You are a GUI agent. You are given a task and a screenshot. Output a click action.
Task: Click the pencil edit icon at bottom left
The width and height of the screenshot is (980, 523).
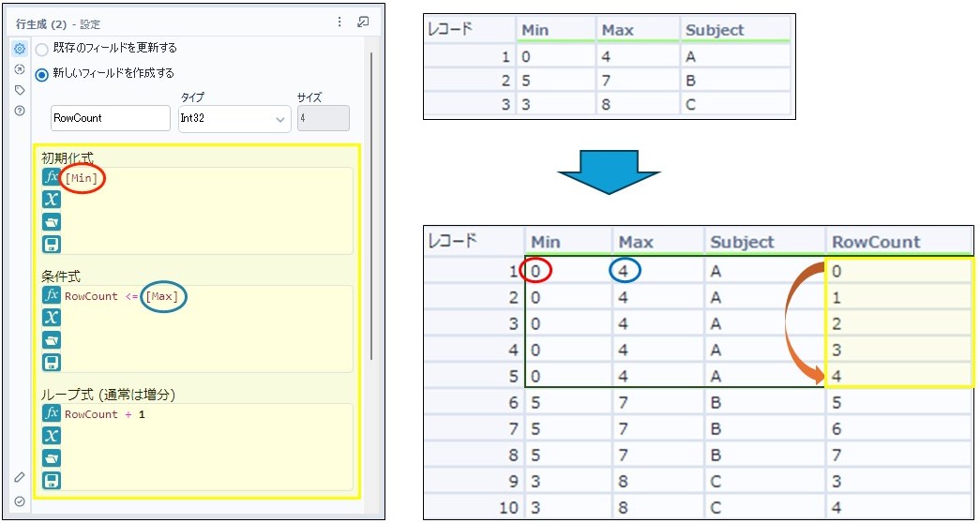tap(19, 477)
